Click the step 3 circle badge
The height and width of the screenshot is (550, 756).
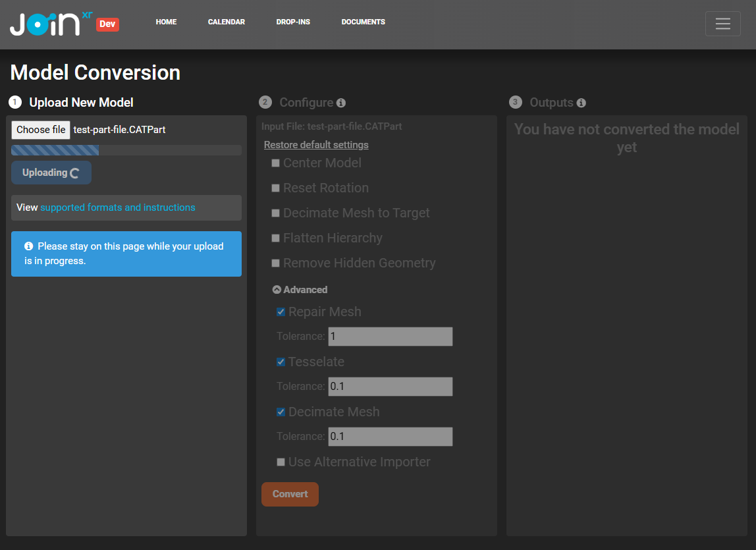tap(514, 102)
